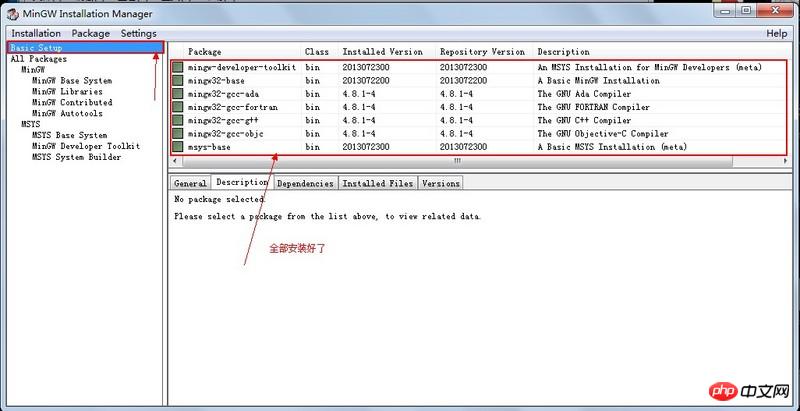Sort by the Class column header
The height and width of the screenshot is (411, 800).
coord(320,52)
